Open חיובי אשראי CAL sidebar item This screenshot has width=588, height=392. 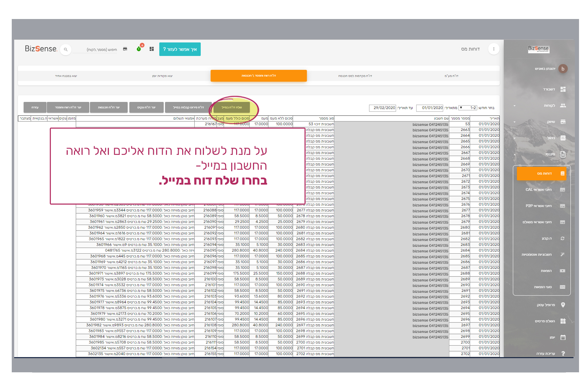[x=544, y=189]
